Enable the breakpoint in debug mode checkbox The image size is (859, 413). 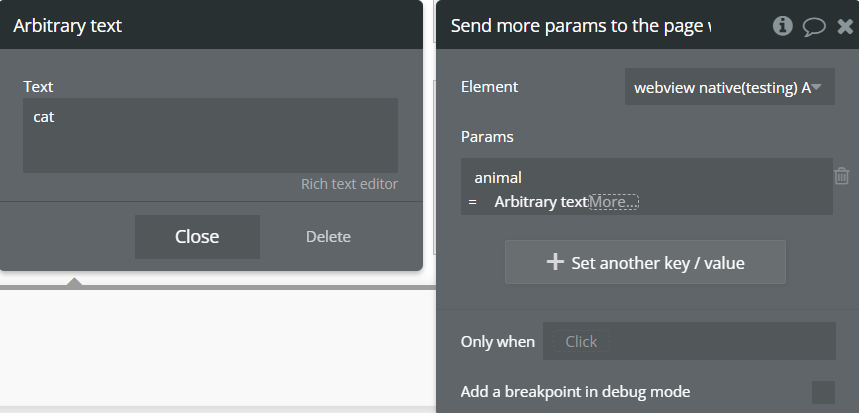click(x=823, y=392)
